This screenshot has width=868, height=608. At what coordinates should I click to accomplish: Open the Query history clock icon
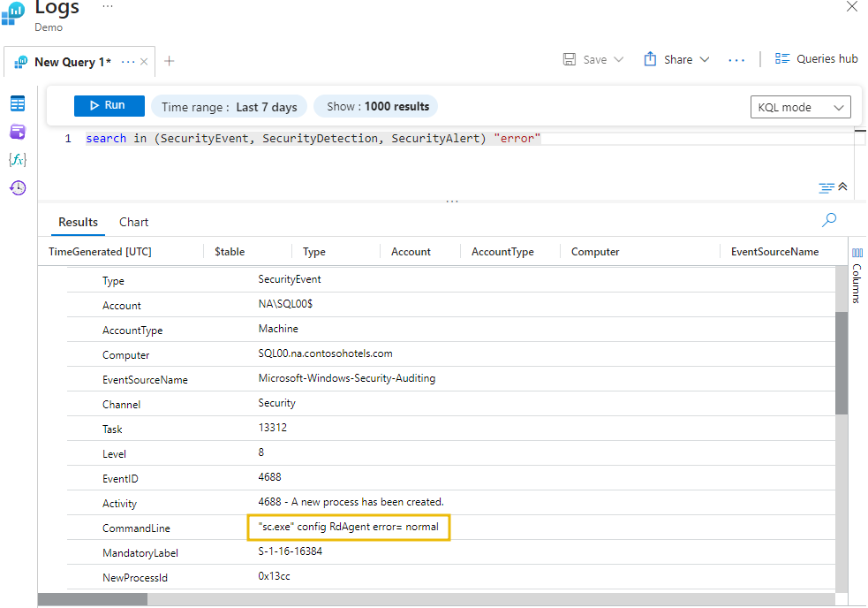pos(18,188)
